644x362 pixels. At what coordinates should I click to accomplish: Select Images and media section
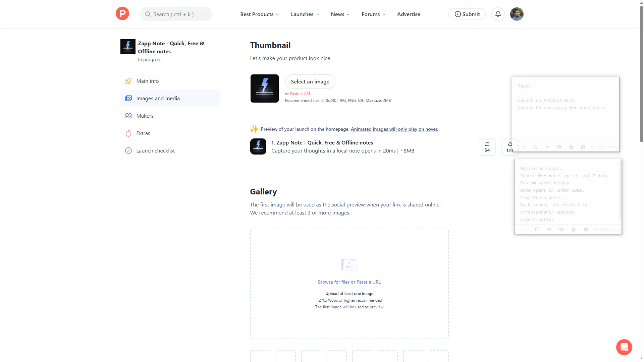pos(170,99)
